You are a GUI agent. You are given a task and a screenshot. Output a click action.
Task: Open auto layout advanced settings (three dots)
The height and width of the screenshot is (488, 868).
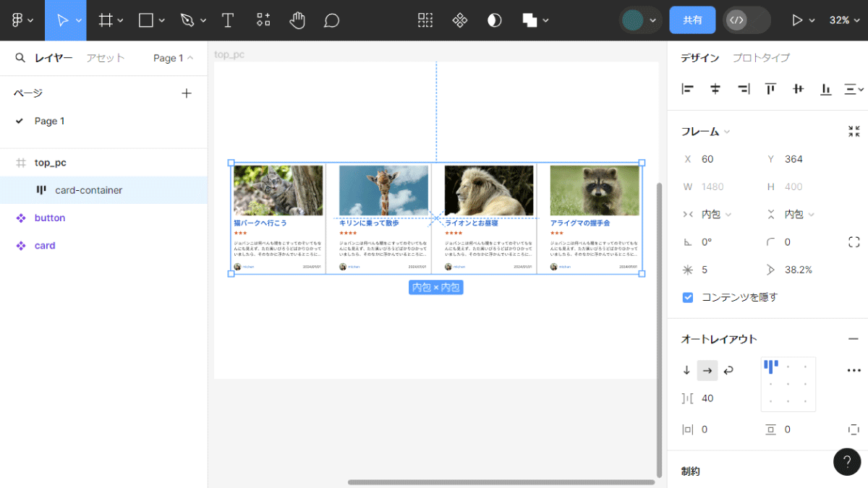[x=854, y=370]
